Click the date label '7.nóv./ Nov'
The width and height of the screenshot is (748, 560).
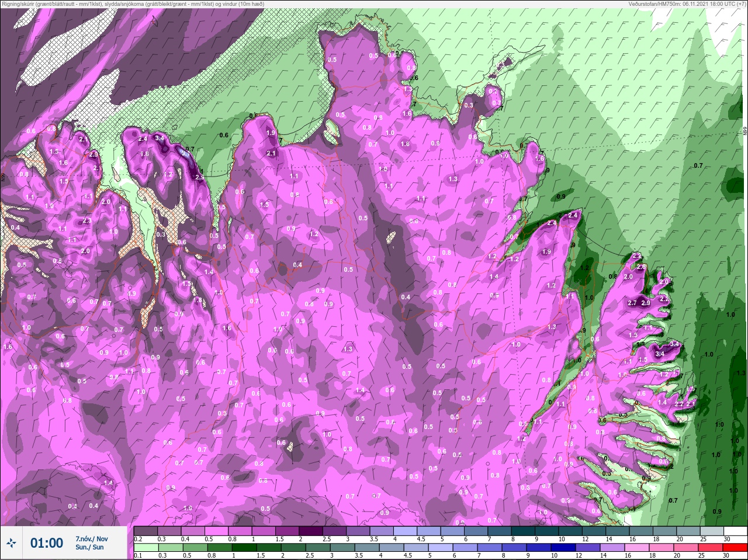click(91, 538)
